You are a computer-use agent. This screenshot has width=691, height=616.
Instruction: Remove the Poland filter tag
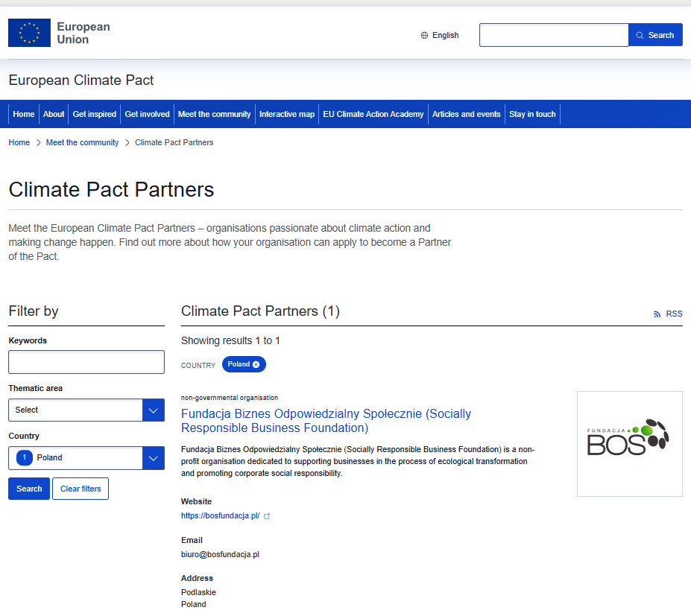tap(256, 364)
